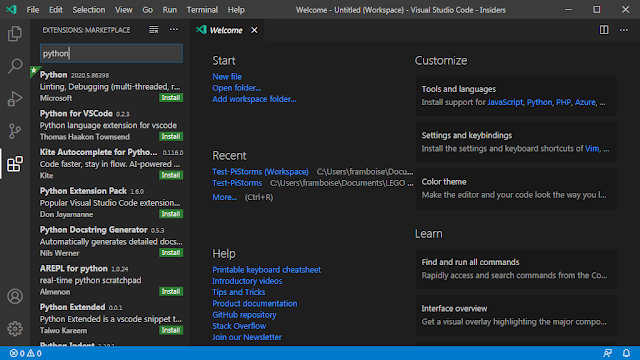The height and width of the screenshot is (360, 640).
Task: Open Introductory videos link
Action: pyautogui.click(x=247, y=281)
